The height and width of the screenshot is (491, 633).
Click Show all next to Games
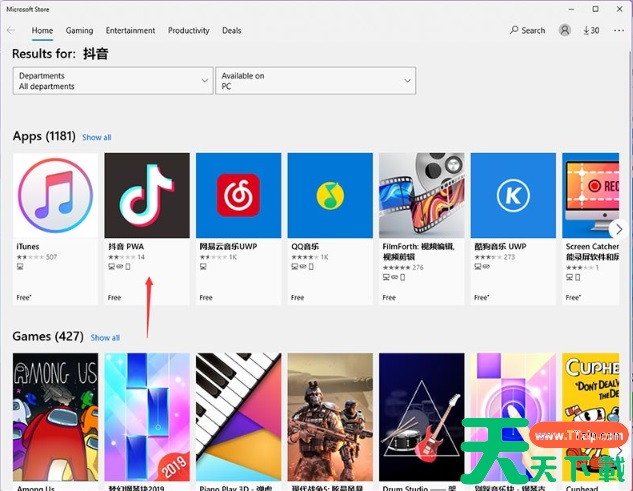point(105,338)
